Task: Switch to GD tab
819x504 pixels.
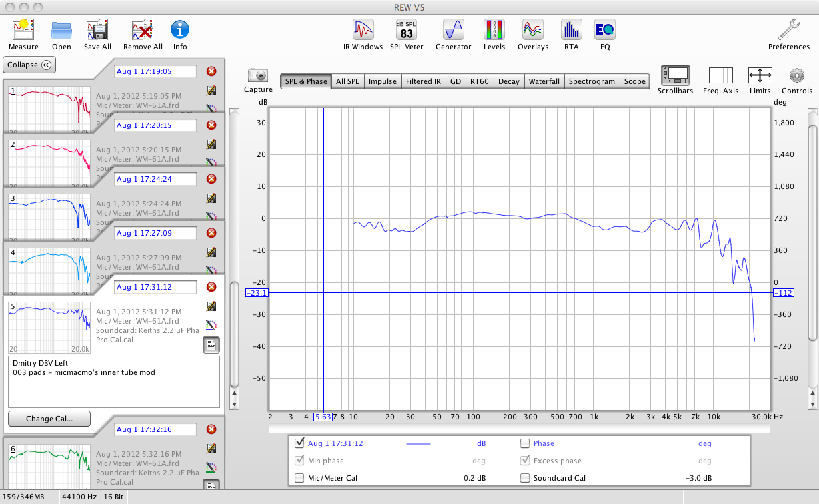Action: (x=456, y=81)
